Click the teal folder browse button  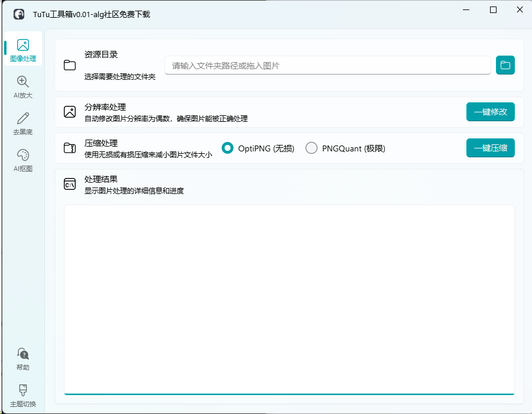505,65
